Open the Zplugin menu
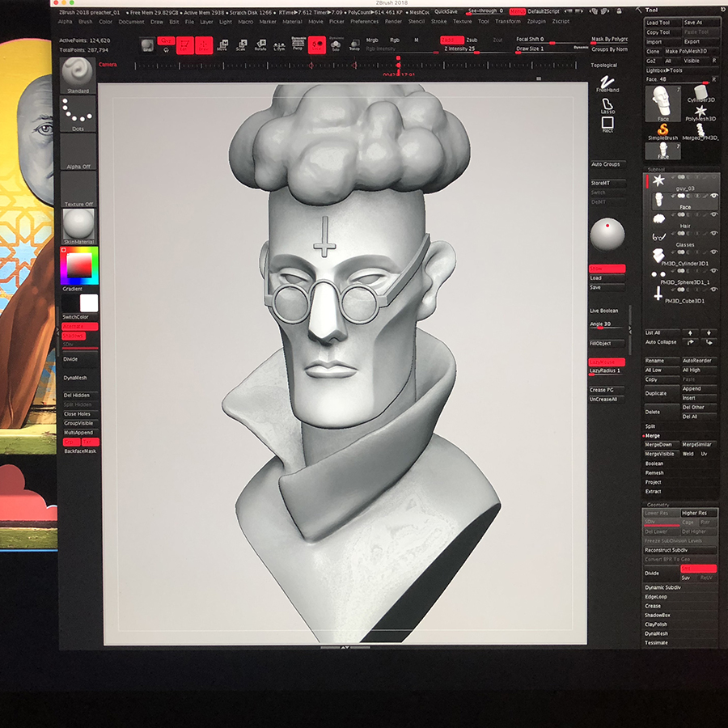 click(x=537, y=21)
